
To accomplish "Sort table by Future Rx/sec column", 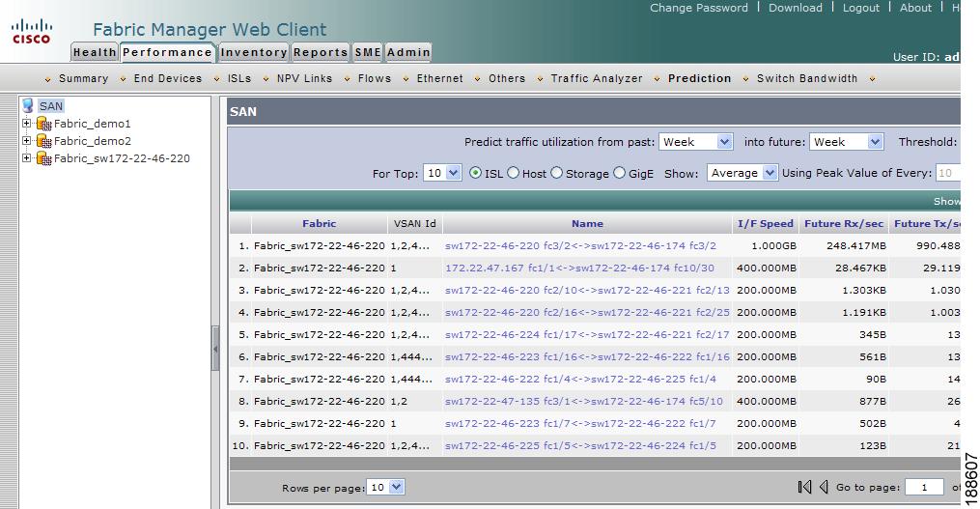I will pos(844,223).
